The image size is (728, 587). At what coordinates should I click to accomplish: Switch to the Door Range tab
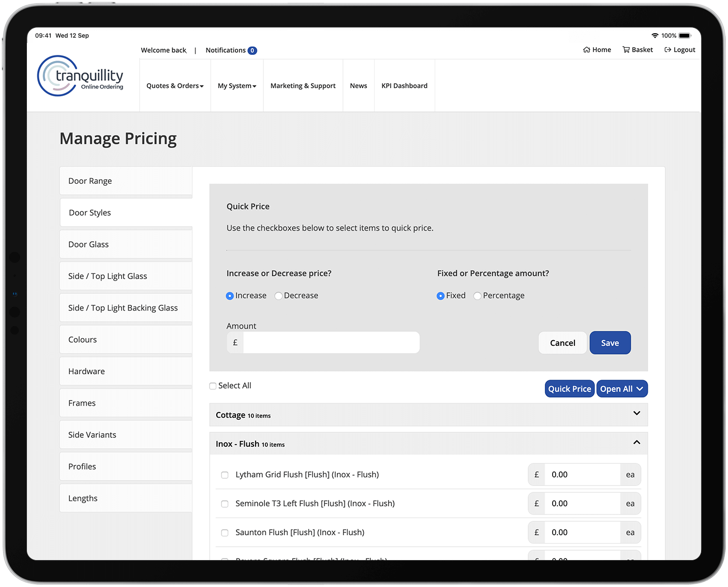point(126,181)
